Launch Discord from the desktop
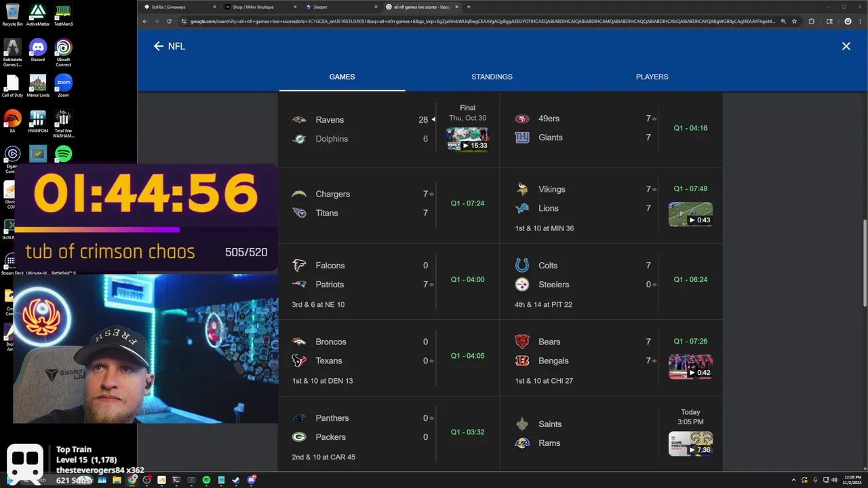Viewport: 868px width, 488px height. click(x=38, y=50)
